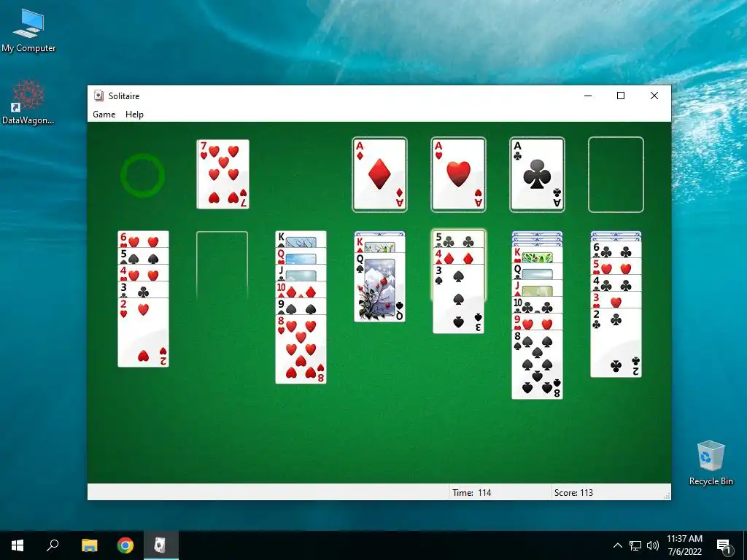The image size is (747, 560).
Task: Select the 8 of hearts card
Action: [x=301, y=349]
